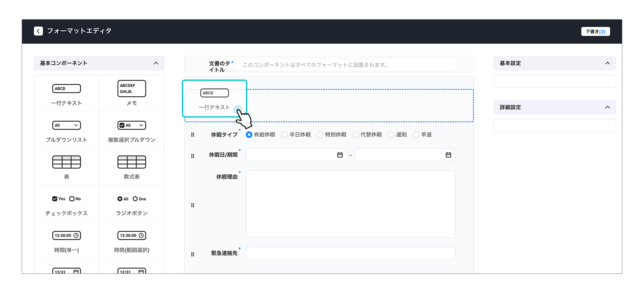Click drag handle of 緊急連絡先 row

coord(192,254)
